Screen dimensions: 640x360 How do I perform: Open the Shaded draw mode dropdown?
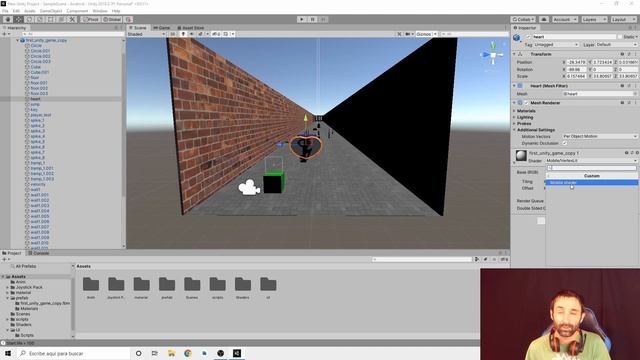(x=147, y=34)
